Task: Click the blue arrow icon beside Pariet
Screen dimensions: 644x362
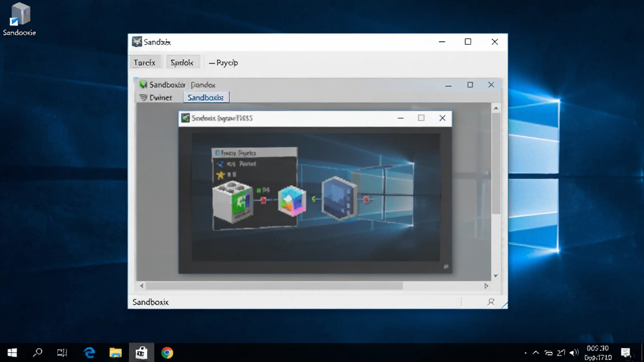Action: [220, 164]
